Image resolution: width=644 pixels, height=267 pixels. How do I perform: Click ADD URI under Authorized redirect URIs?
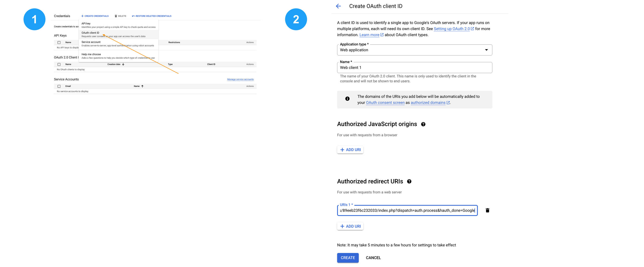tap(350, 226)
